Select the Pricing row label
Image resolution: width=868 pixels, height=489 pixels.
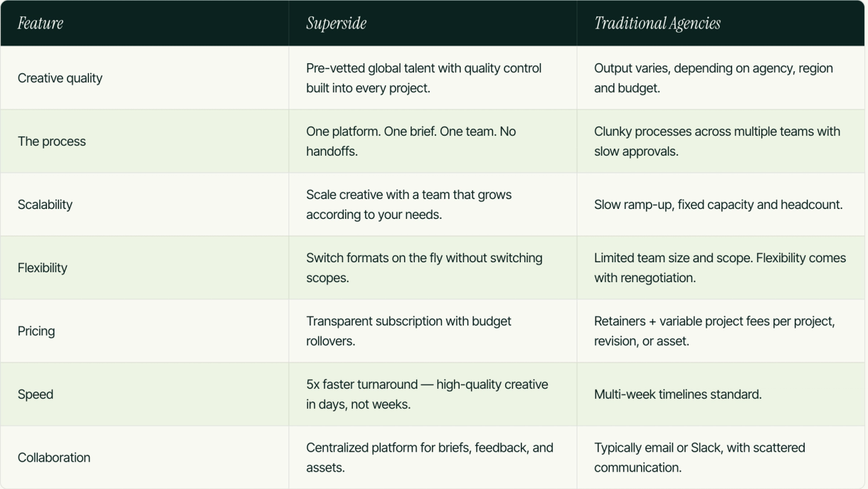coord(36,331)
